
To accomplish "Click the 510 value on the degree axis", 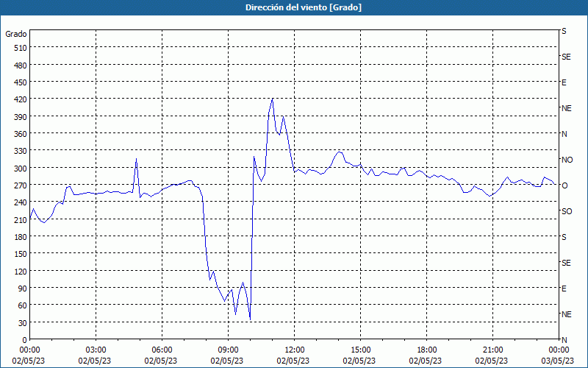I will point(21,48).
